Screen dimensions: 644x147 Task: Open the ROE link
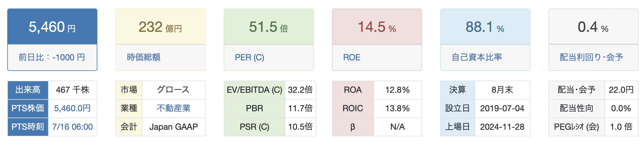(x=352, y=57)
